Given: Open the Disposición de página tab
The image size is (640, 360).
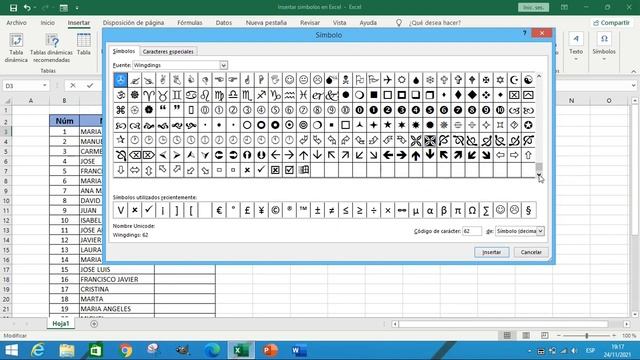Looking at the screenshot, I should click(133, 22).
